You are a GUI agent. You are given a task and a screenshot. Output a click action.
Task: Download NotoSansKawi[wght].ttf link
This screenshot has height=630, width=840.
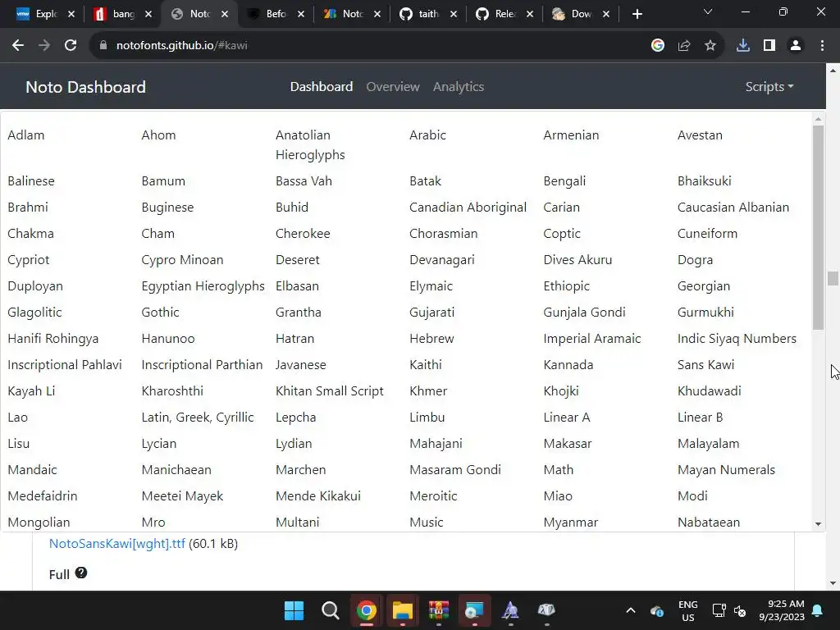[116, 544]
